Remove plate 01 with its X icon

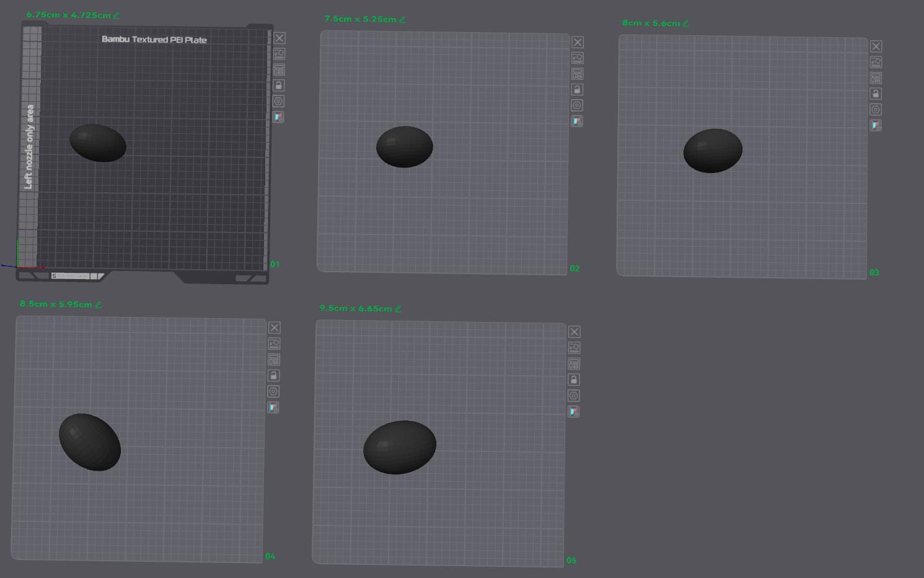tap(279, 38)
